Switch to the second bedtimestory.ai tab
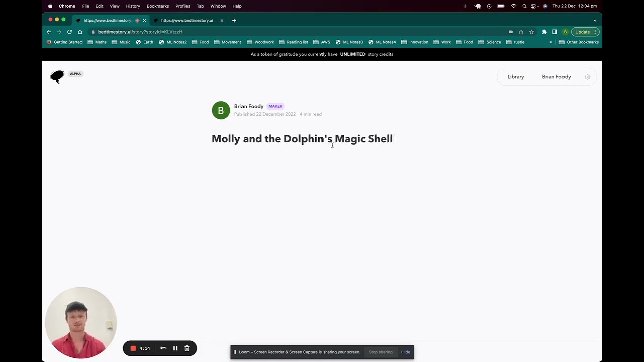The height and width of the screenshot is (362, 644). [187, 20]
